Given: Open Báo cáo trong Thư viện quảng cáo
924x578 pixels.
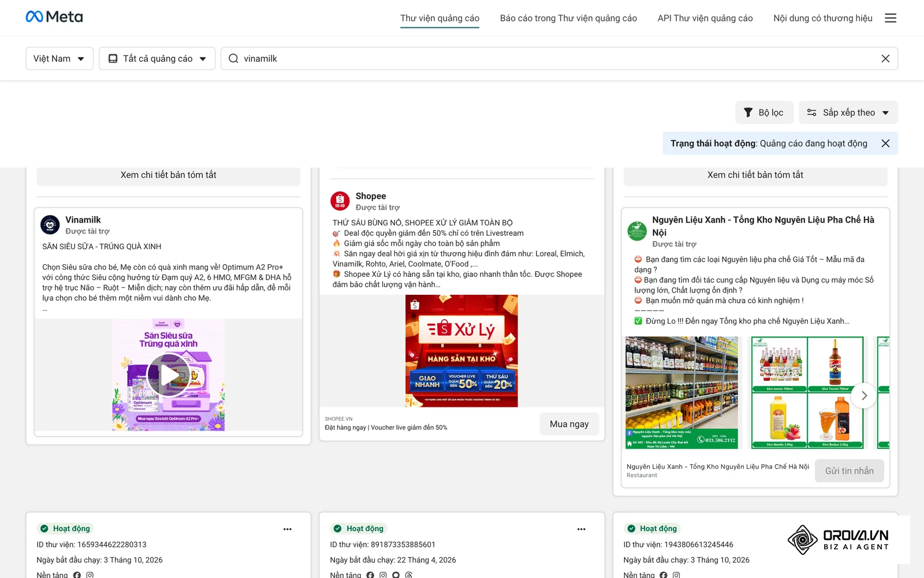Looking at the screenshot, I should click(x=569, y=18).
